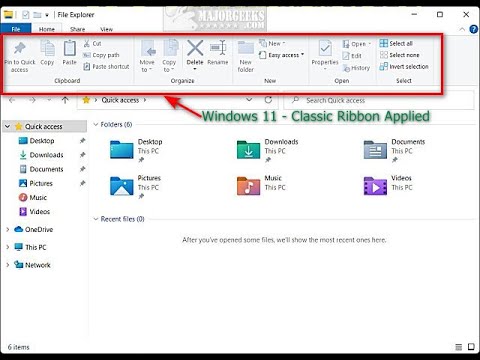Click Select none
This screenshot has width=480, height=360.
(400, 55)
